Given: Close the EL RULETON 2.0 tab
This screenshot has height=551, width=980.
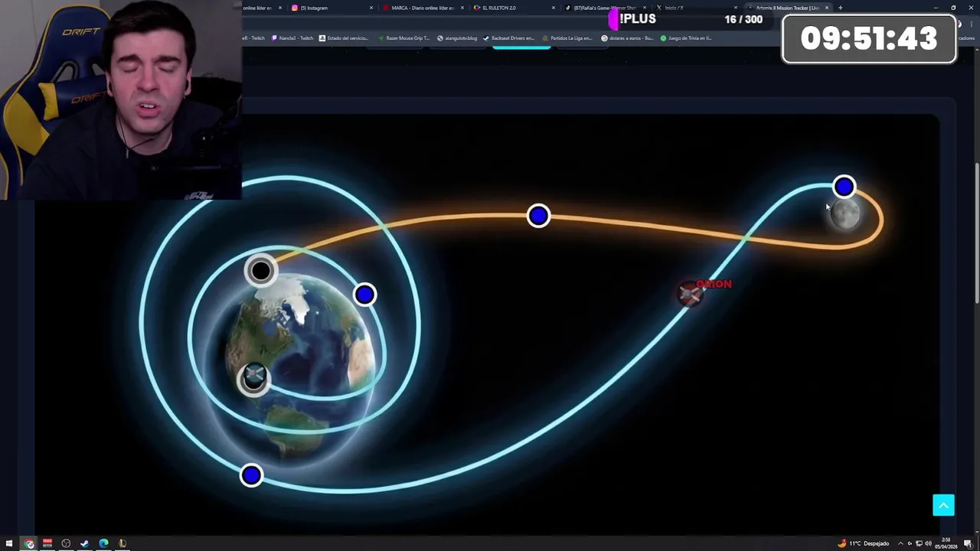Looking at the screenshot, I should tap(554, 8).
